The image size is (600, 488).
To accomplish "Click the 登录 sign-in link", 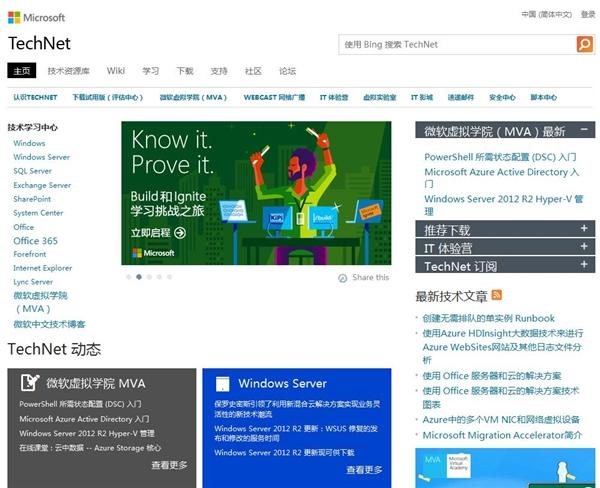I will [x=588, y=15].
